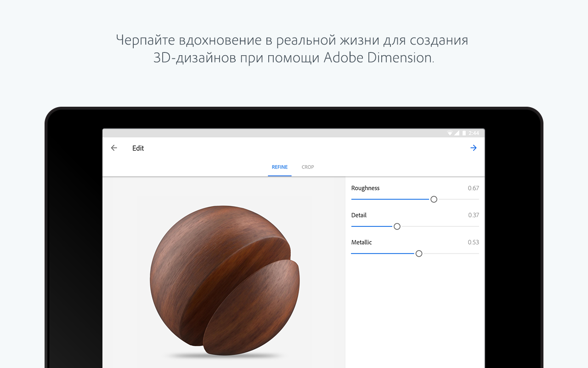
Task: Click the Detail value 0.37
Action: [x=473, y=215]
